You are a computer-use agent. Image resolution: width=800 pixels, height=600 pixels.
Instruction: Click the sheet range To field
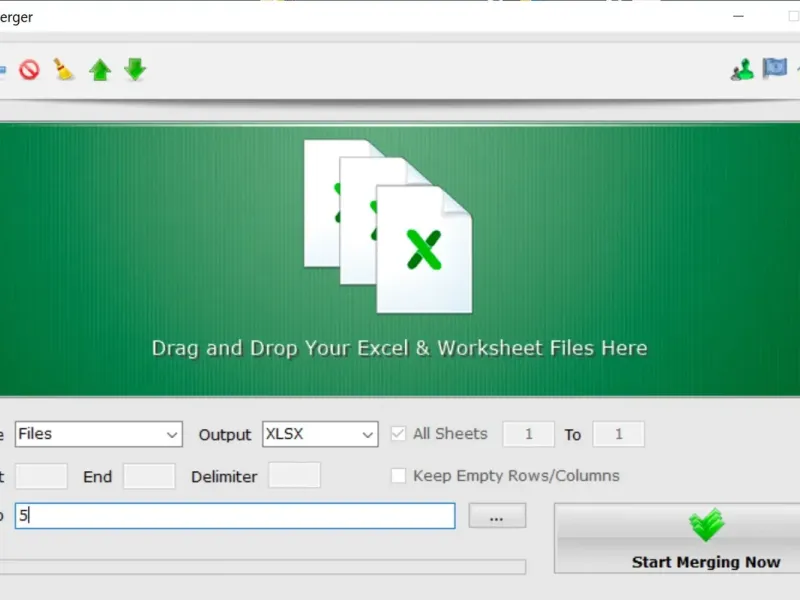pyautogui.click(x=618, y=434)
